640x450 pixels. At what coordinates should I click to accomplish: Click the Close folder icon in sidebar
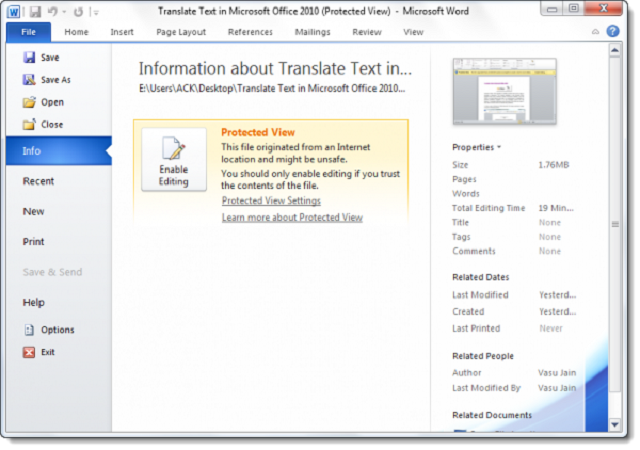point(29,124)
